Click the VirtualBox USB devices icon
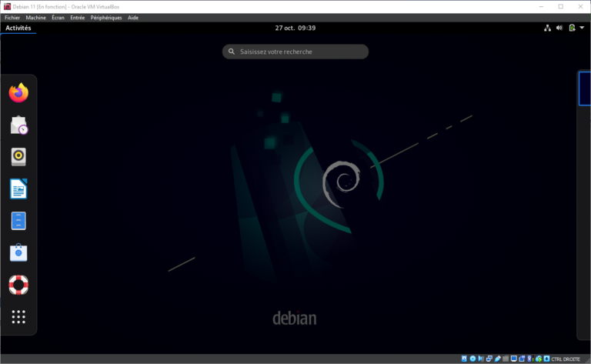 [498, 359]
